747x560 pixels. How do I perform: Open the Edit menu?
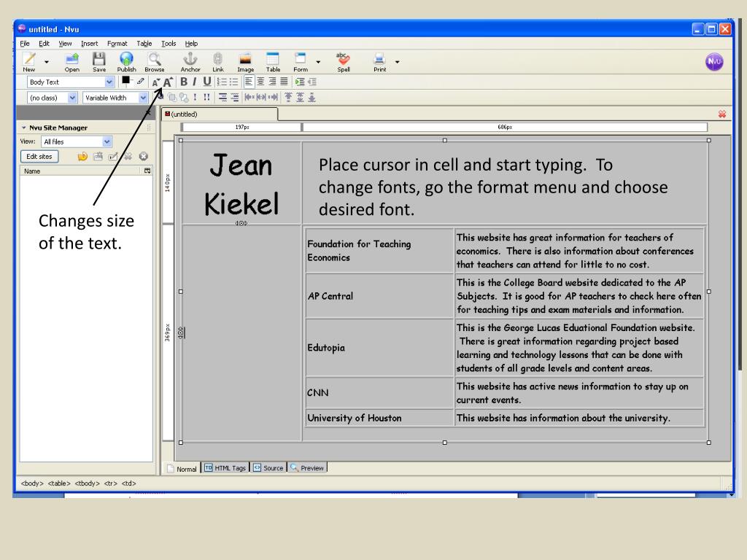click(44, 43)
